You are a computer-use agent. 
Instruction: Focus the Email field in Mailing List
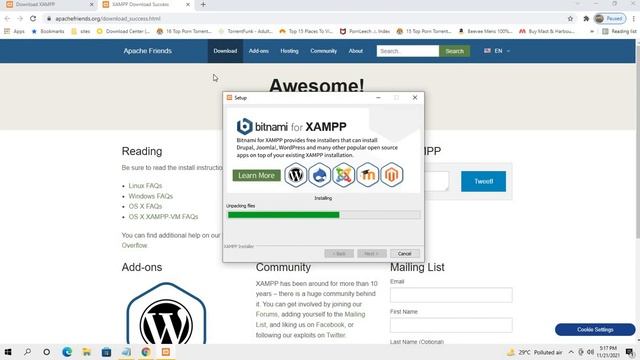(x=451, y=295)
